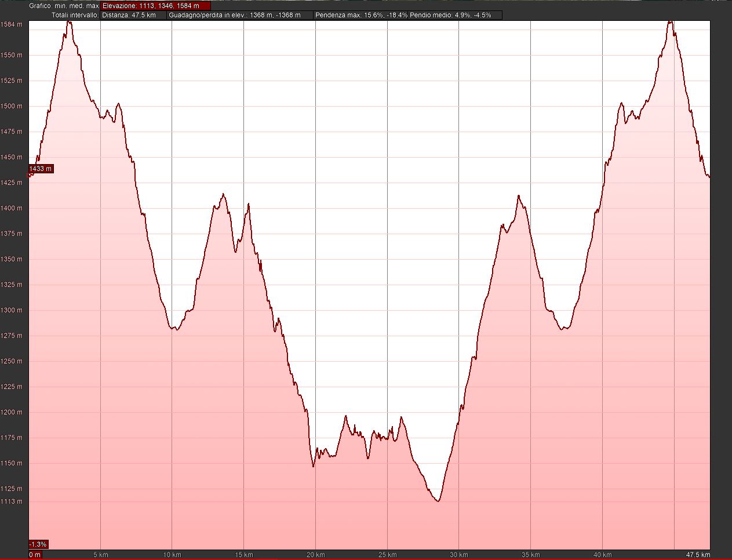The height and width of the screenshot is (560, 732).
Task: Click the 1500 m y-axis label
Action: tap(12, 106)
